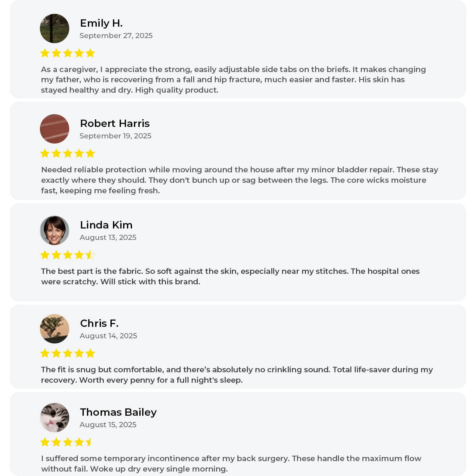Click Emily H.'s tree avatar
This screenshot has width=476, height=476.
(55, 29)
